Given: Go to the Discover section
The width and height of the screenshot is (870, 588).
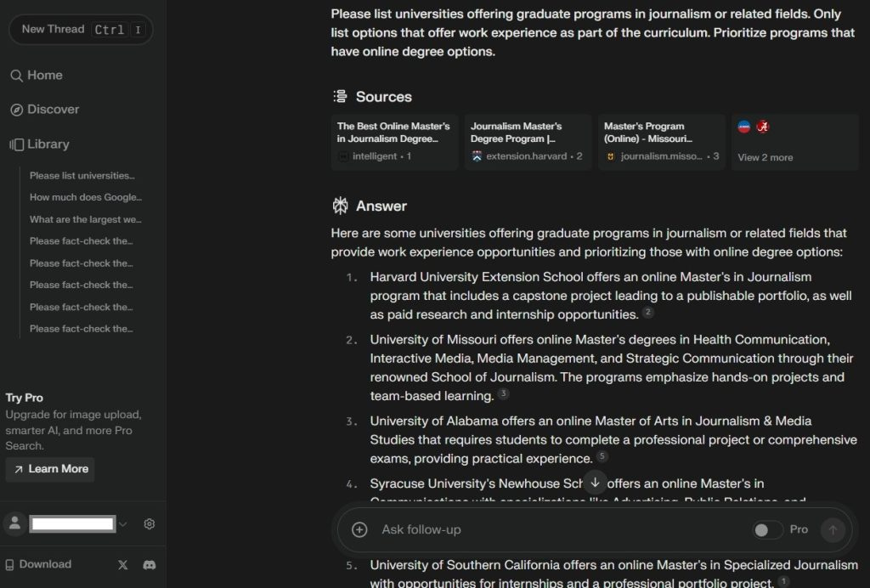Looking at the screenshot, I should pyautogui.click(x=45, y=110).
